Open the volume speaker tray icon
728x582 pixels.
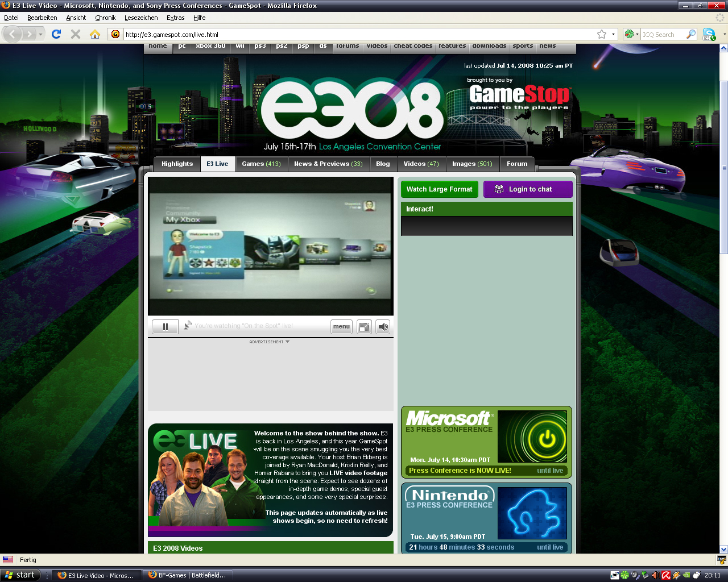[655, 575]
